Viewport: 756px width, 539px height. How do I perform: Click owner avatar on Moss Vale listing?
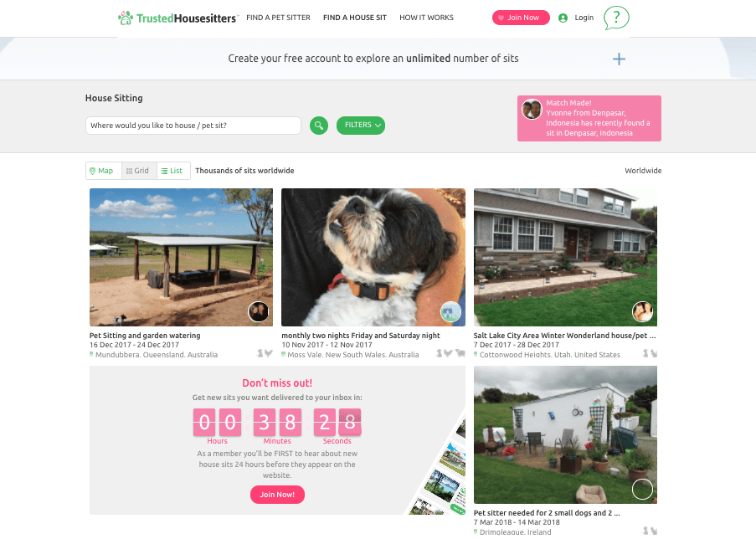(x=450, y=312)
